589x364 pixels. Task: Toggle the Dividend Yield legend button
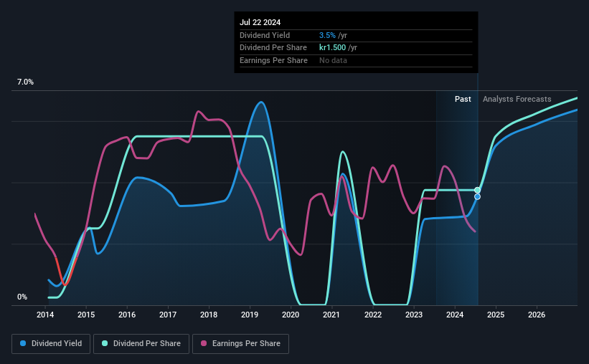point(51,344)
